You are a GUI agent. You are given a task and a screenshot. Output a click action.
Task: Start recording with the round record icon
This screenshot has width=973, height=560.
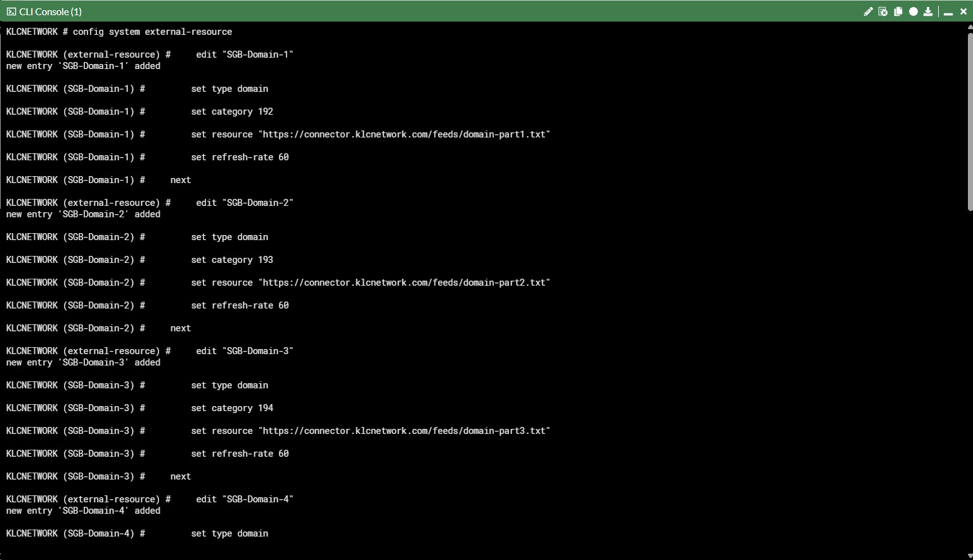click(913, 11)
